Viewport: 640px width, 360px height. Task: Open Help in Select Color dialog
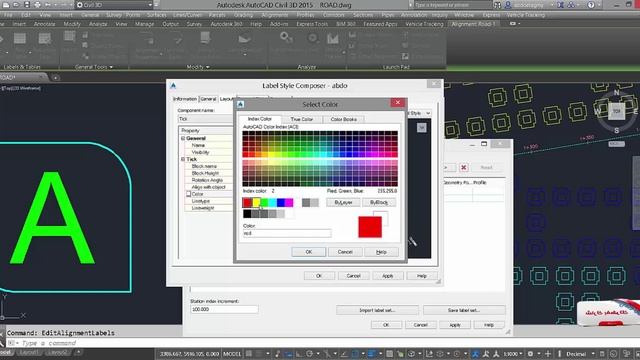(x=381, y=252)
